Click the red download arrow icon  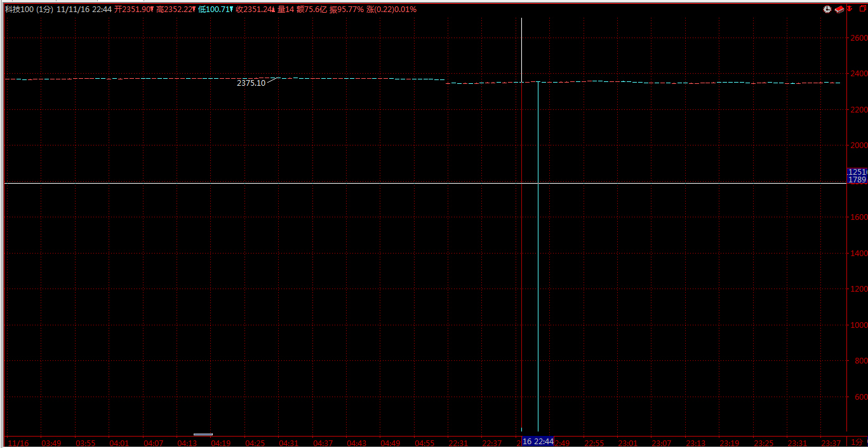(849, 9)
